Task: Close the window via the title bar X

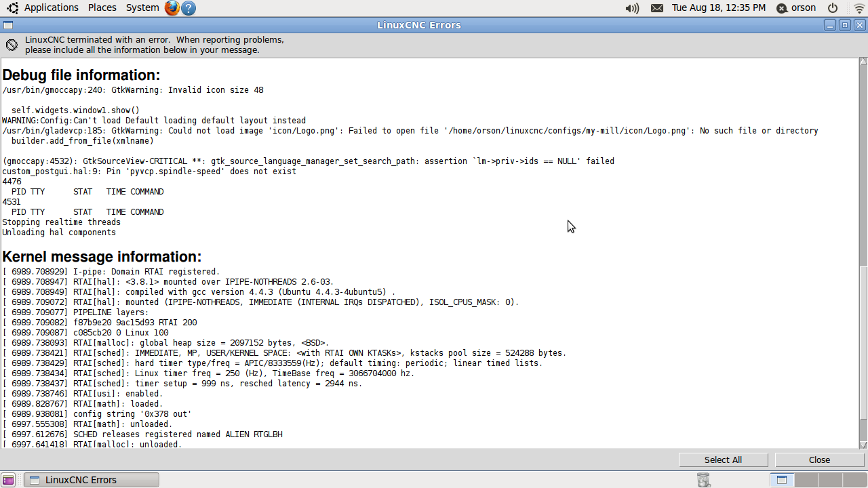Action: (x=860, y=25)
